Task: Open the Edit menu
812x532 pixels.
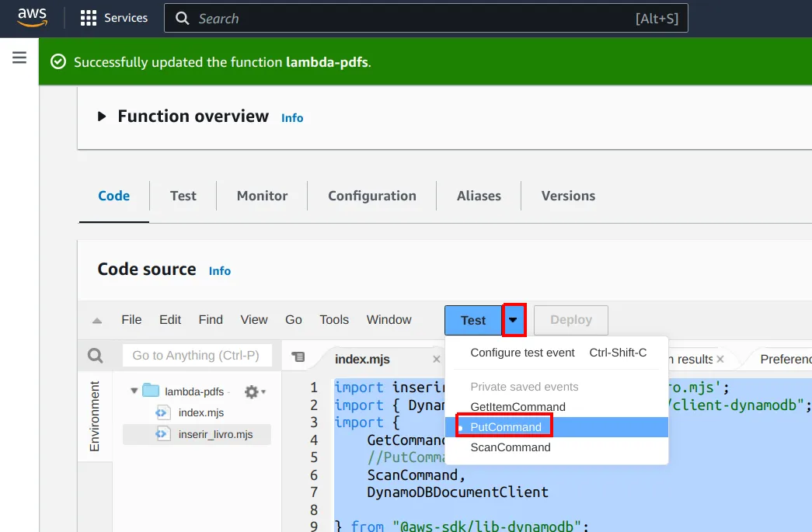Action: pos(170,320)
